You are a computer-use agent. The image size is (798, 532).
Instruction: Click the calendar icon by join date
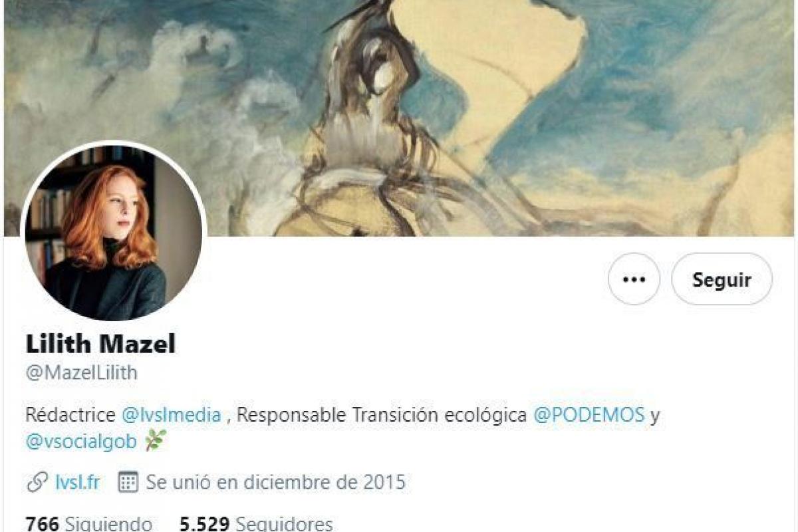point(128,482)
